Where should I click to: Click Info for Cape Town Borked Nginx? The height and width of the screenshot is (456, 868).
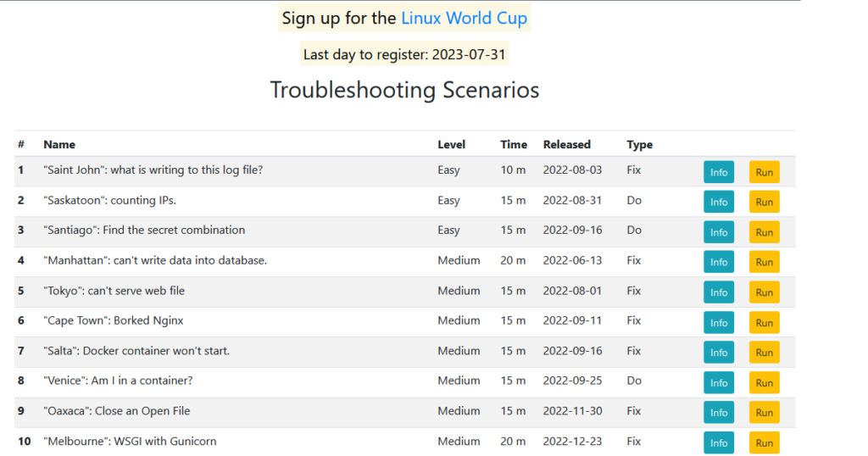[718, 322]
